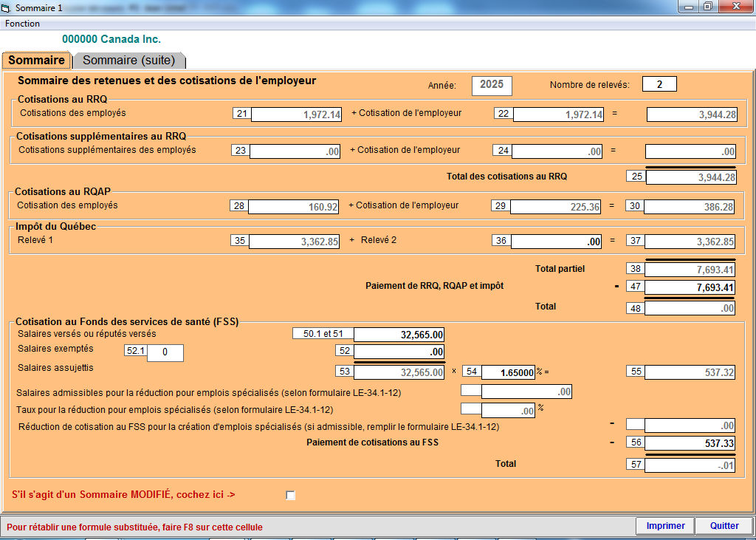Click the Imprimer button
Screen dimensions: 756x540
point(665,526)
